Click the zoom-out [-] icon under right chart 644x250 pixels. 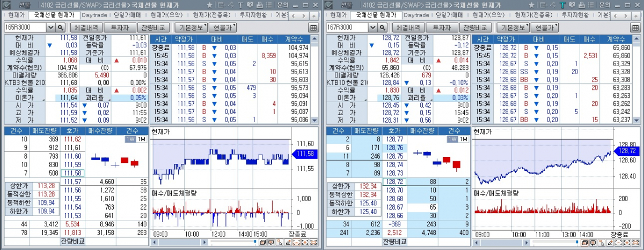click(x=618, y=242)
